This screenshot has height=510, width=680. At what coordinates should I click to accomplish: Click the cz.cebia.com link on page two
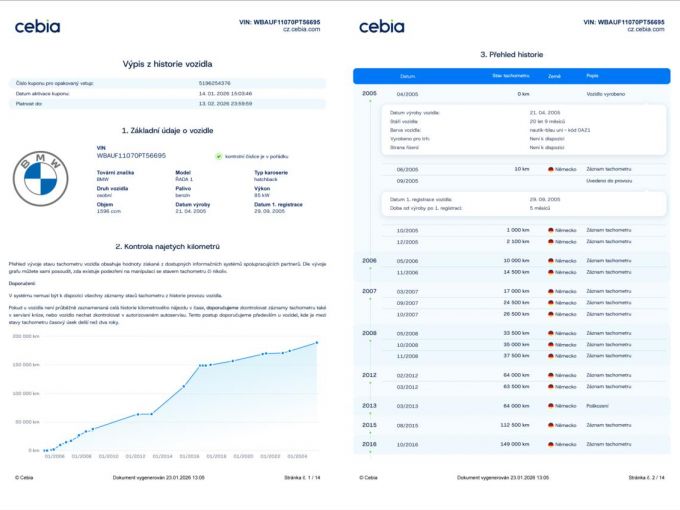point(645,29)
